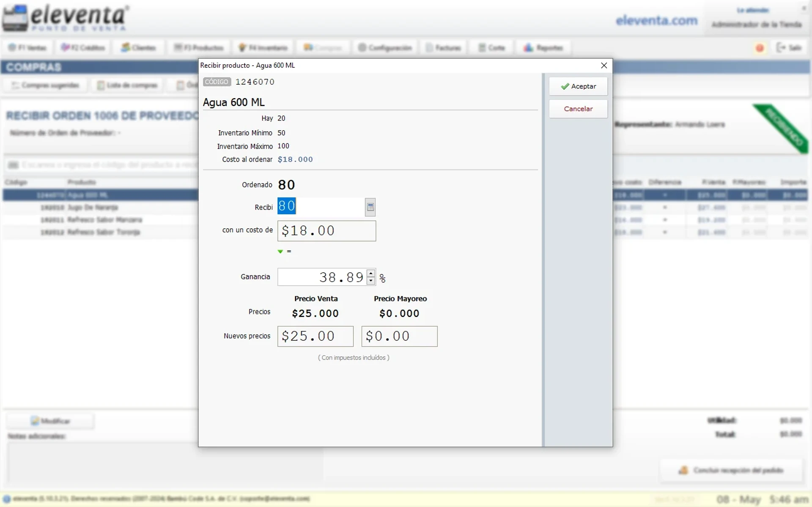812x507 pixels.
Task: Increase Ganancia percentage with the up stepper
Action: (x=371, y=274)
